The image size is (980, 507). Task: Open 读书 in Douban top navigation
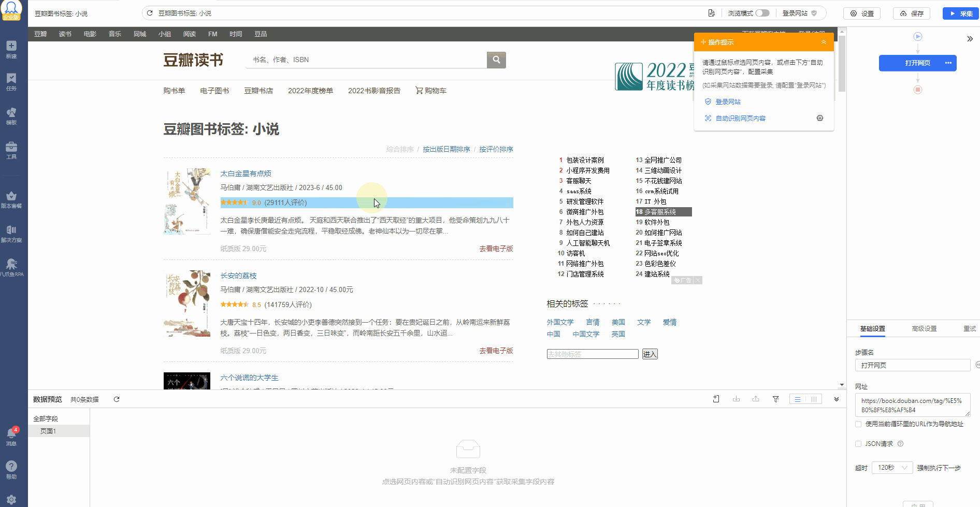[65, 34]
